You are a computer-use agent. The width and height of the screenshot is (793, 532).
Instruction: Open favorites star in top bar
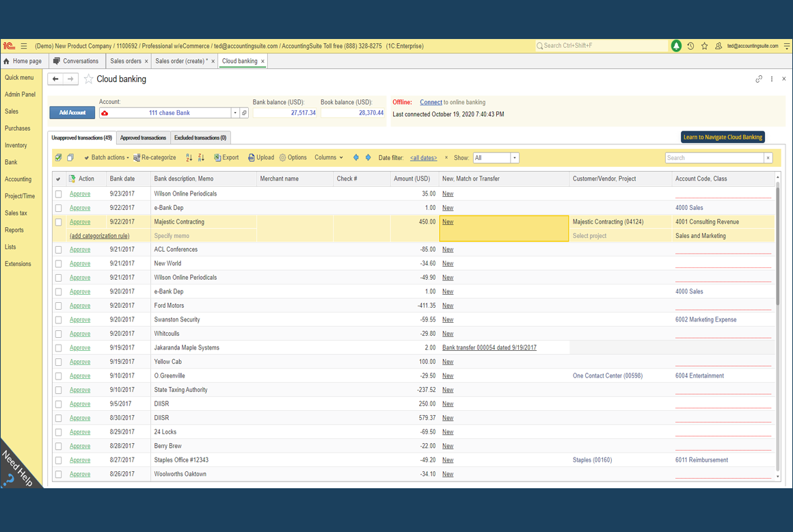[x=705, y=46]
